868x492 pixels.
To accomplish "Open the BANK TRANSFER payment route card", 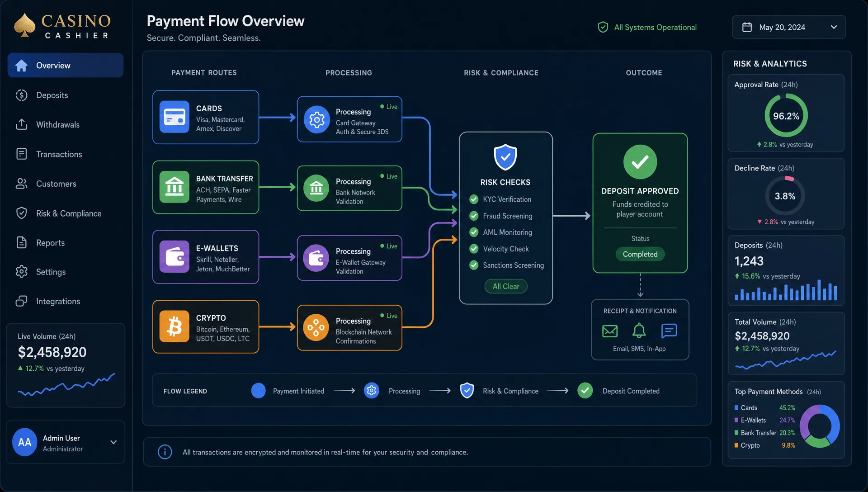I will 206,187.
